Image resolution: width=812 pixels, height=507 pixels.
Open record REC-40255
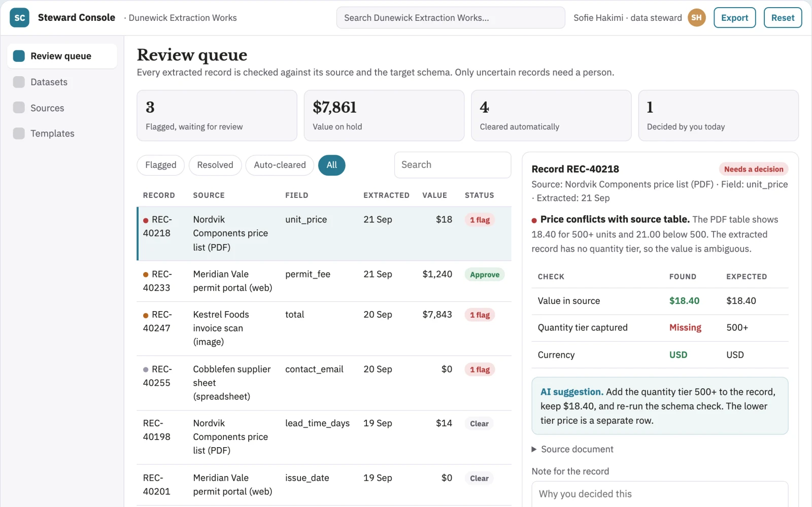pos(324,383)
